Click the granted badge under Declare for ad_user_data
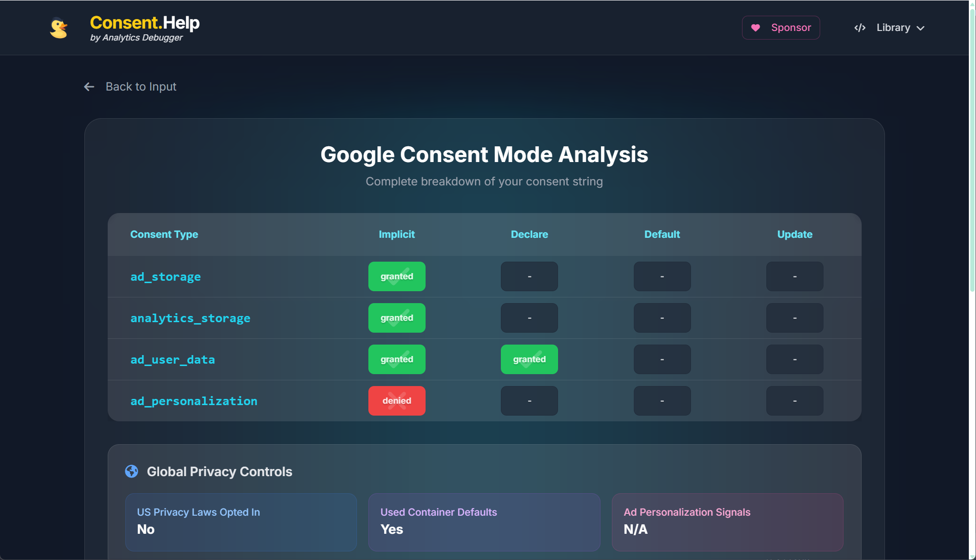 529,359
